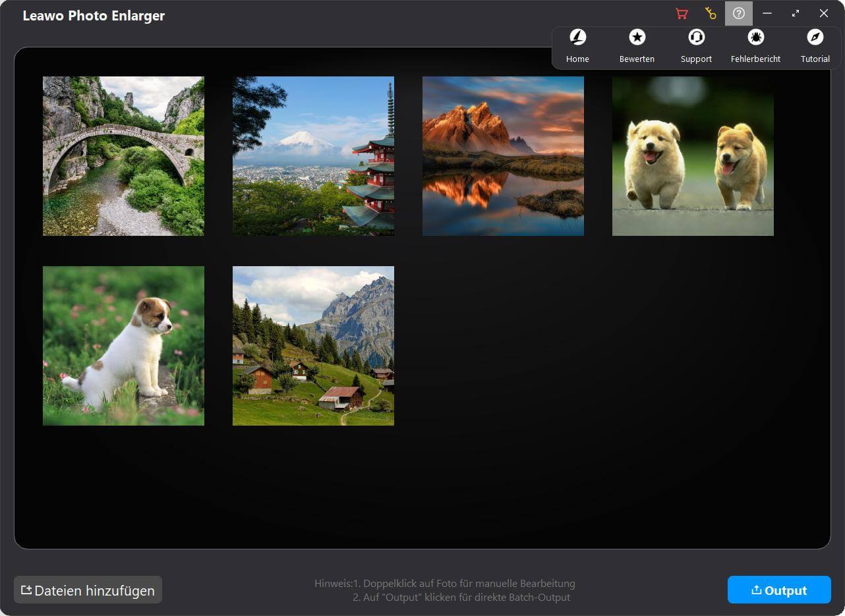The image size is (845, 616).
Task: Click the blue Output button
Action: point(779,590)
